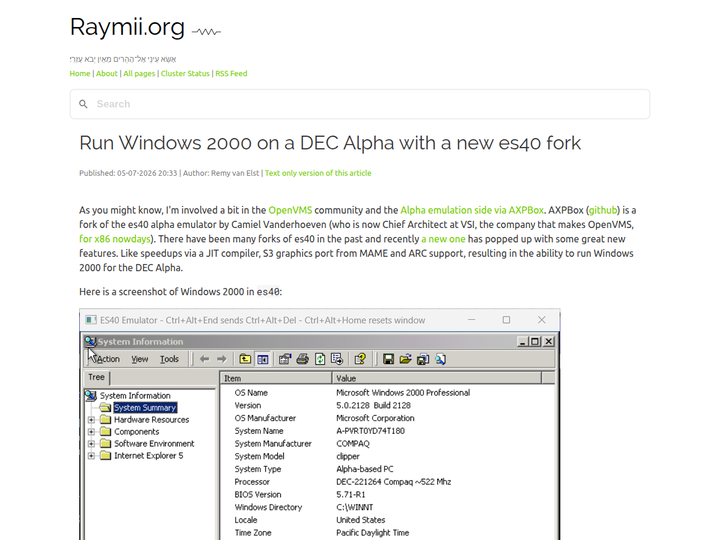Open the All pages link

139,73
